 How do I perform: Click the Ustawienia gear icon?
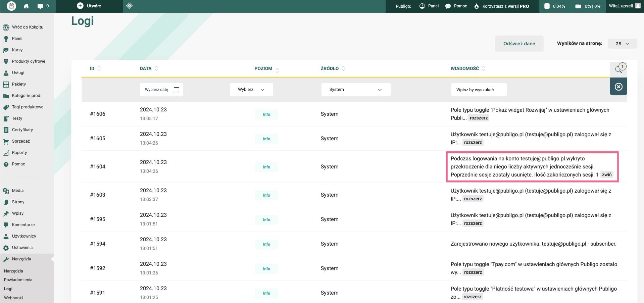click(x=6, y=248)
